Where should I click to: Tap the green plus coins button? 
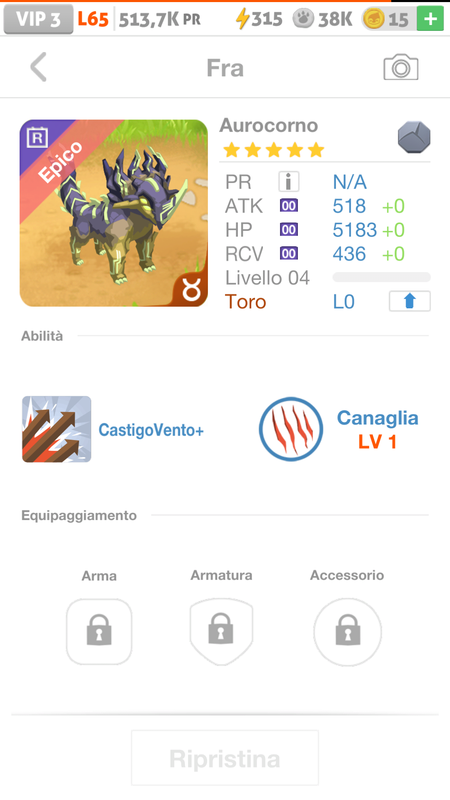coord(430,19)
